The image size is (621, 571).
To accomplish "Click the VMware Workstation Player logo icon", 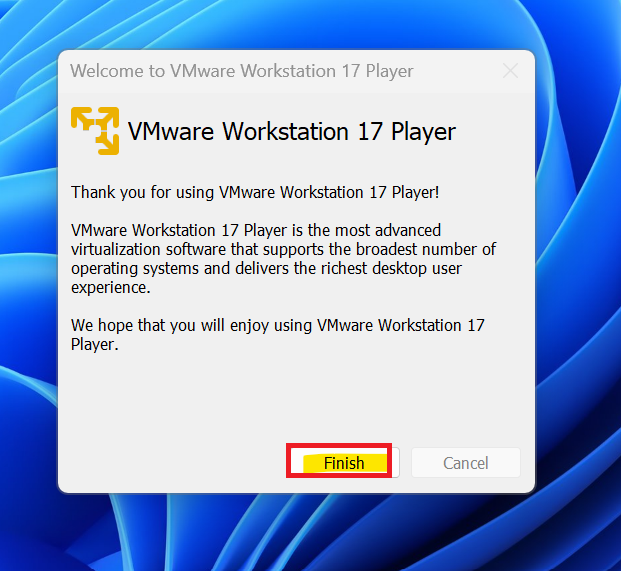I will [x=95, y=131].
